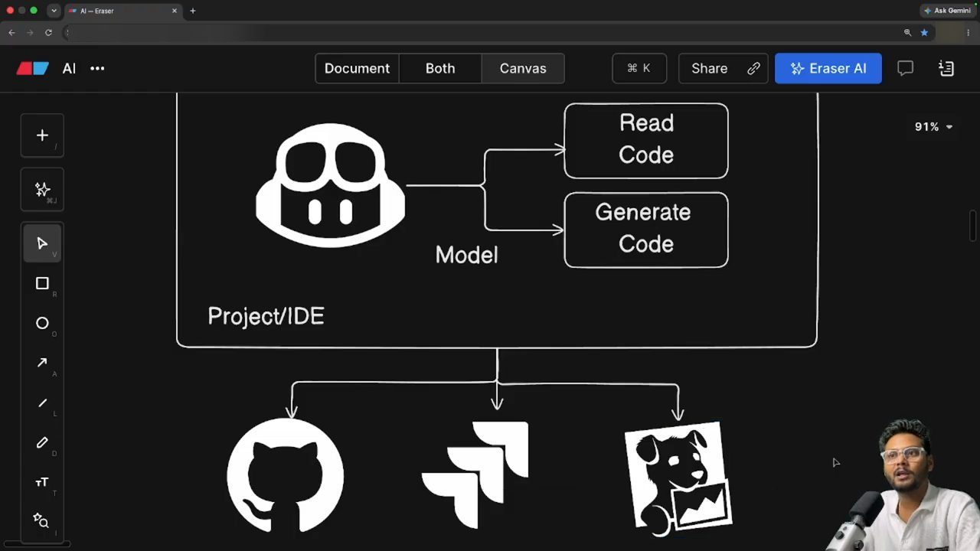Open Eraser AI button
Screen dimensions: 980x551
pos(828,68)
